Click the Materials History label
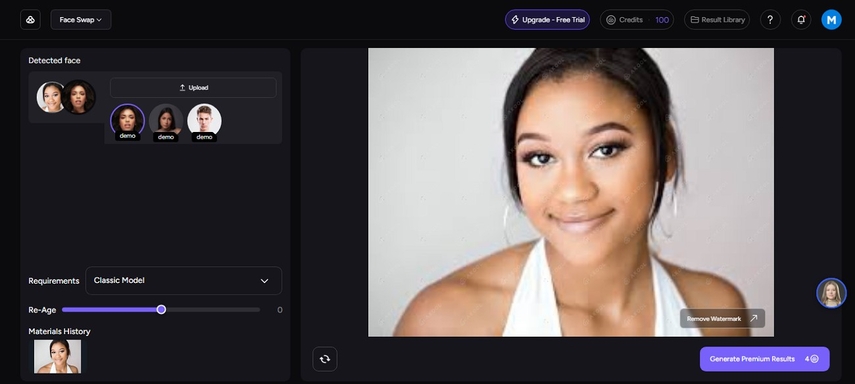The width and height of the screenshot is (855, 384). click(x=59, y=331)
